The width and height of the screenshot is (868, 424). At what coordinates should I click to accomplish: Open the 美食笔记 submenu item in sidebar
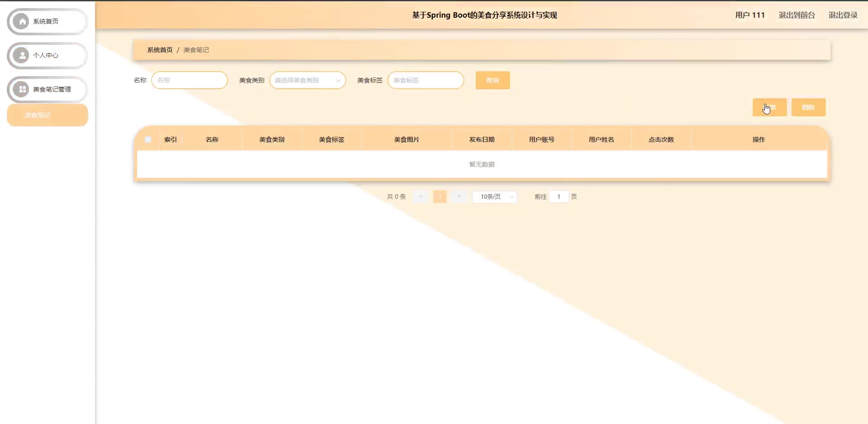[x=48, y=115]
